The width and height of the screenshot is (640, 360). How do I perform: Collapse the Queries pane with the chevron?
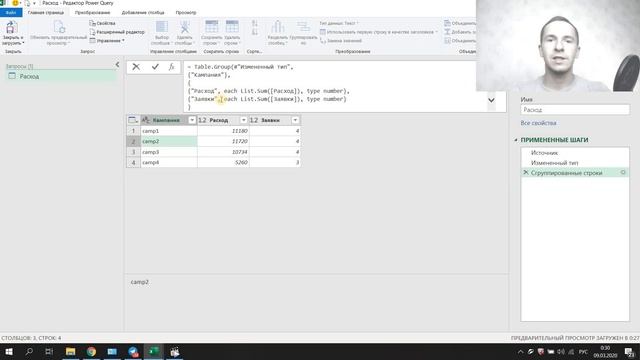(118, 64)
